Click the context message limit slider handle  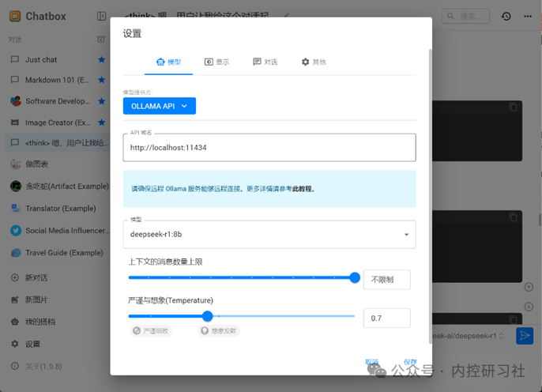[x=355, y=277]
